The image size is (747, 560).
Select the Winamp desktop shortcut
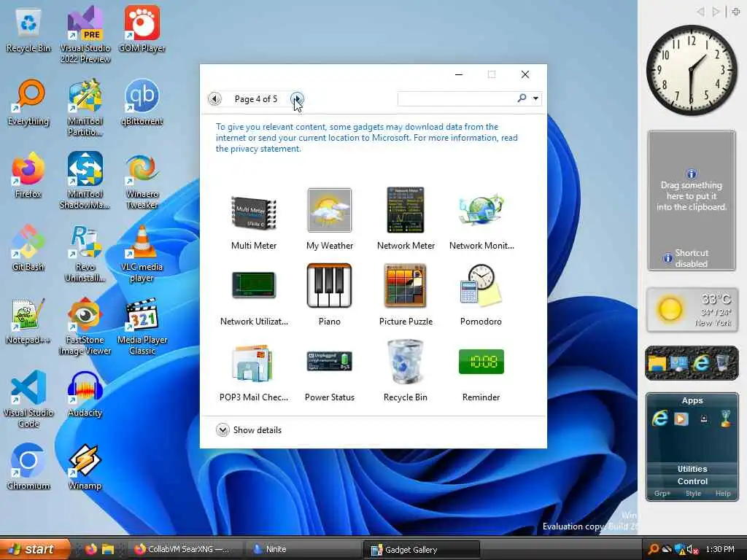(x=85, y=467)
